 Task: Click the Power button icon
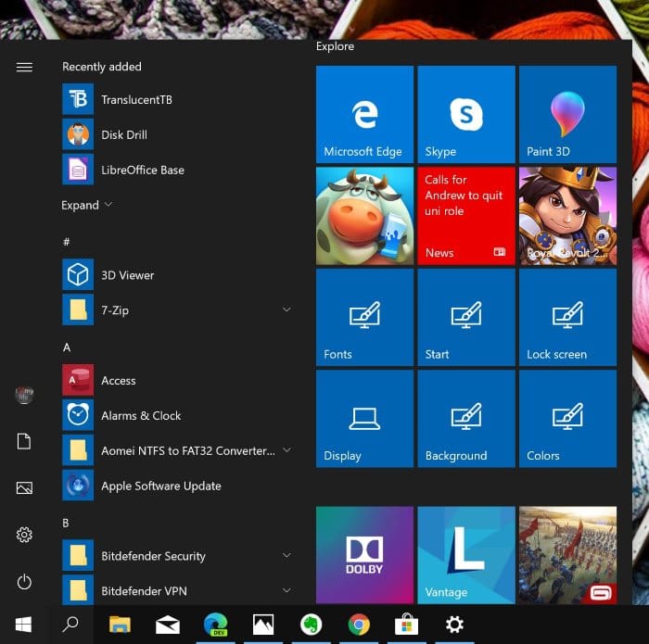[x=24, y=582]
